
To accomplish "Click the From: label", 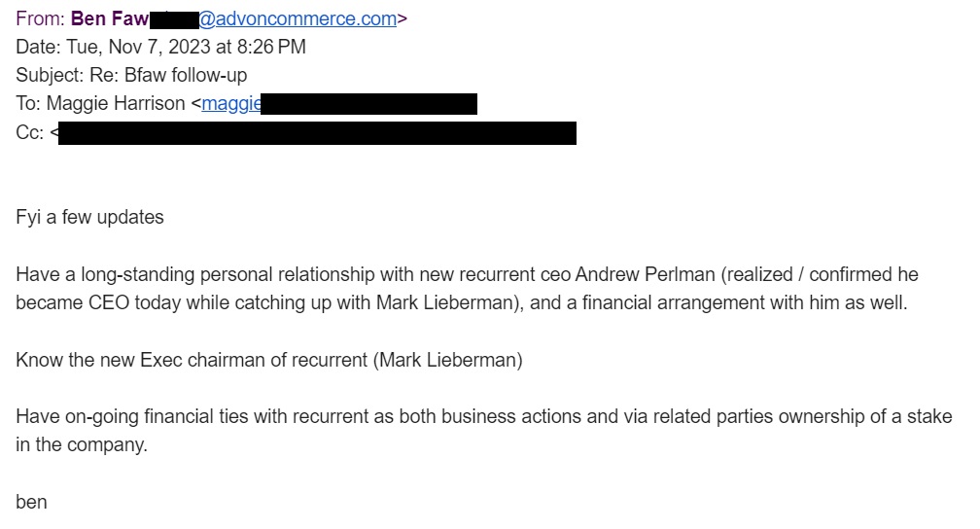I will (39, 18).
